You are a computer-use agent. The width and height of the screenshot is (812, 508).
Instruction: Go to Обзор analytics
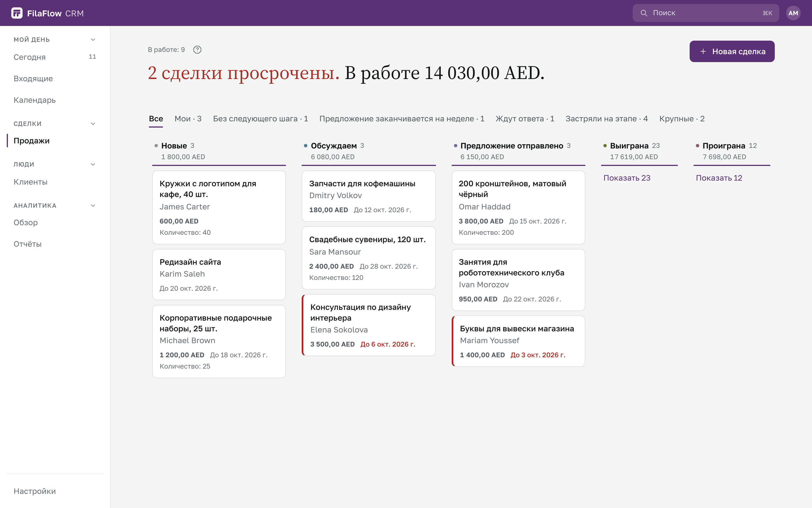pyautogui.click(x=55, y=223)
